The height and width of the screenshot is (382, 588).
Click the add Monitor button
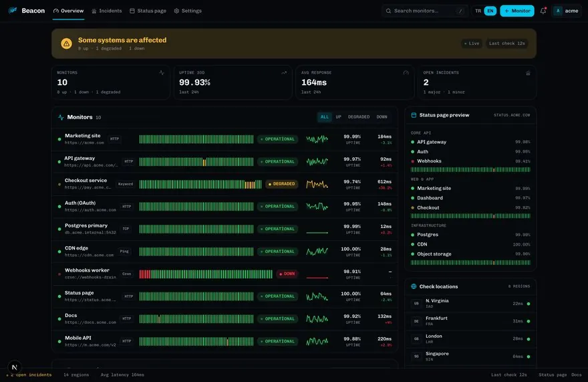(x=517, y=11)
